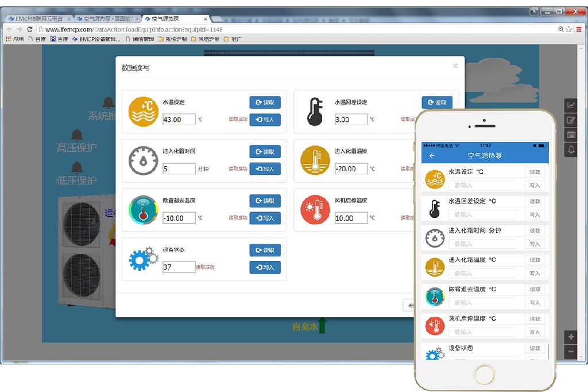Click the 水温回差设定 input showing 3.00
The height and width of the screenshot is (392, 588).
(x=351, y=120)
